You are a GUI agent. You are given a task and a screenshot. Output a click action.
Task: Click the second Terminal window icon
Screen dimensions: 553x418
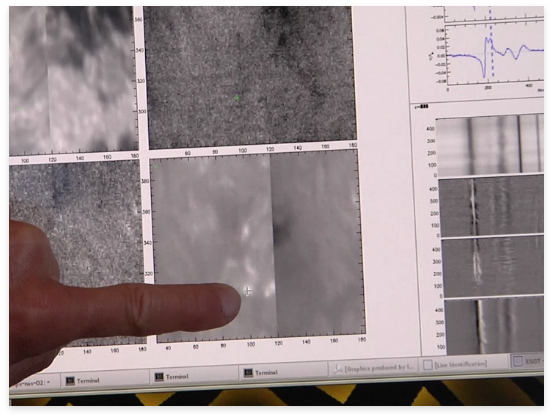[159, 377]
